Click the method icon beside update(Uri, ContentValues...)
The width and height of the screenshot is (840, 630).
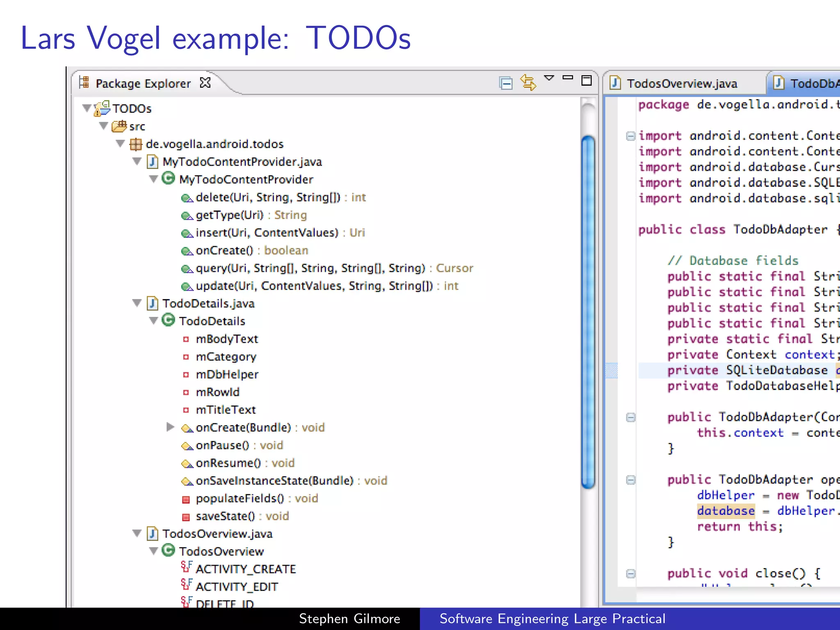tap(187, 287)
